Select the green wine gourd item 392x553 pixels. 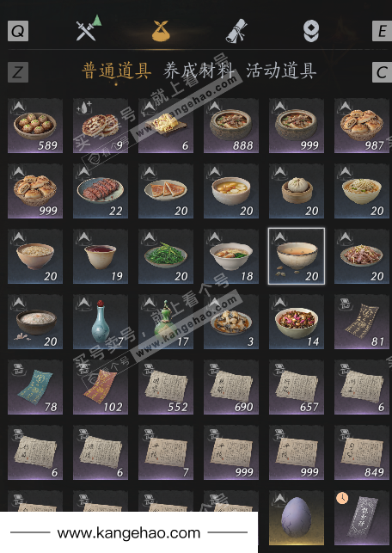(166, 322)
